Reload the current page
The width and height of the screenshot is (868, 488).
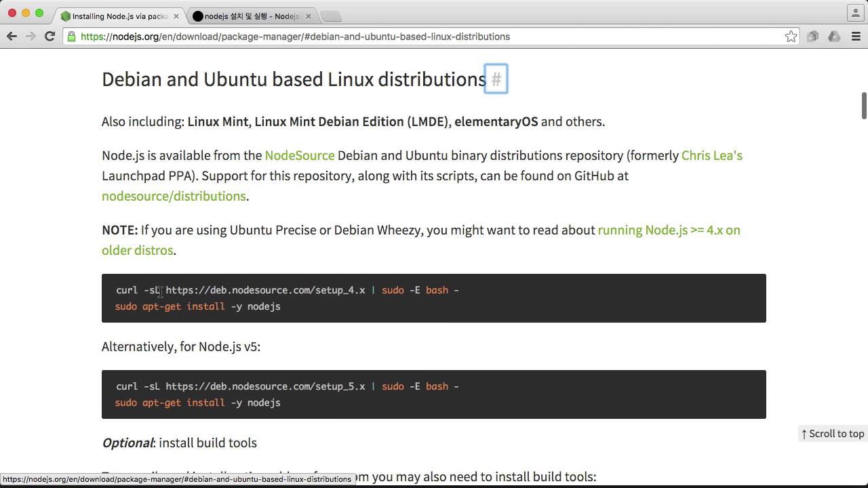click(x=50, y=37)
